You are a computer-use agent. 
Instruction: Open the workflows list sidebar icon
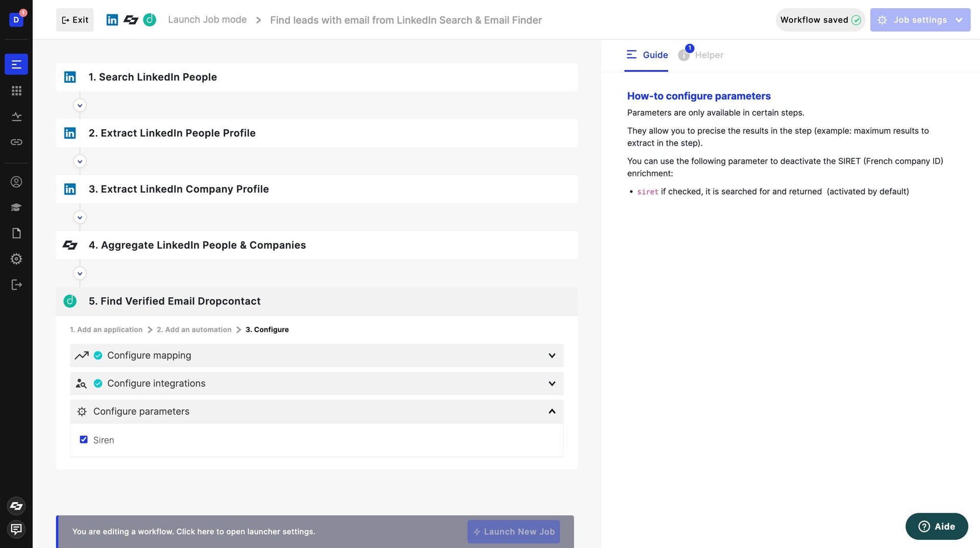[x=16, y=64]
